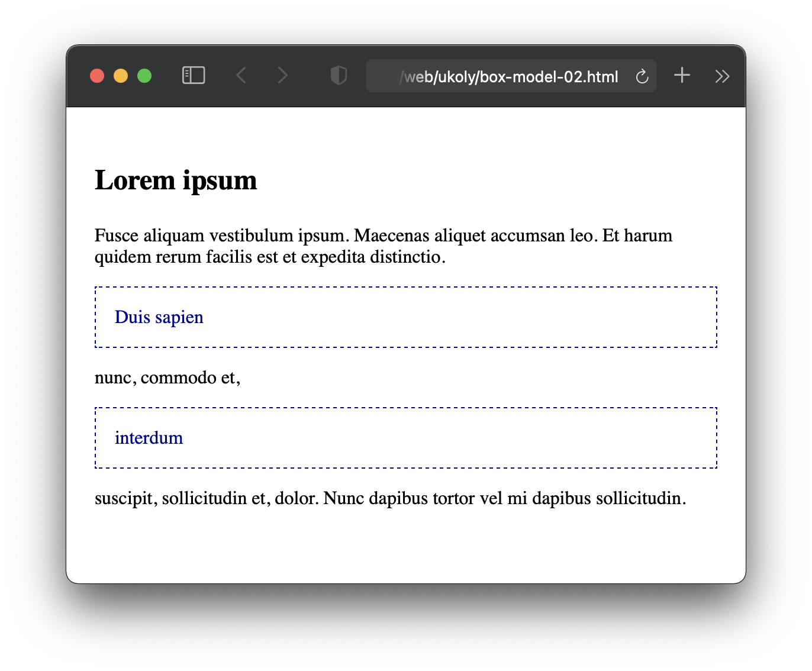Minimize the Safari window
Image resolution: width=812 pixels, height=671 pixels.
tap(121, 76)
